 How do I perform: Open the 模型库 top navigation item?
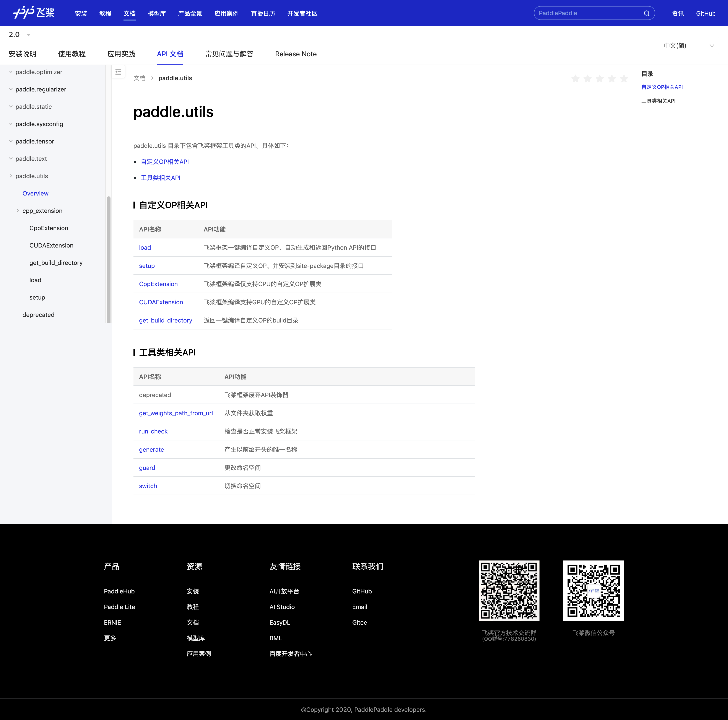[x=157, y=14]
